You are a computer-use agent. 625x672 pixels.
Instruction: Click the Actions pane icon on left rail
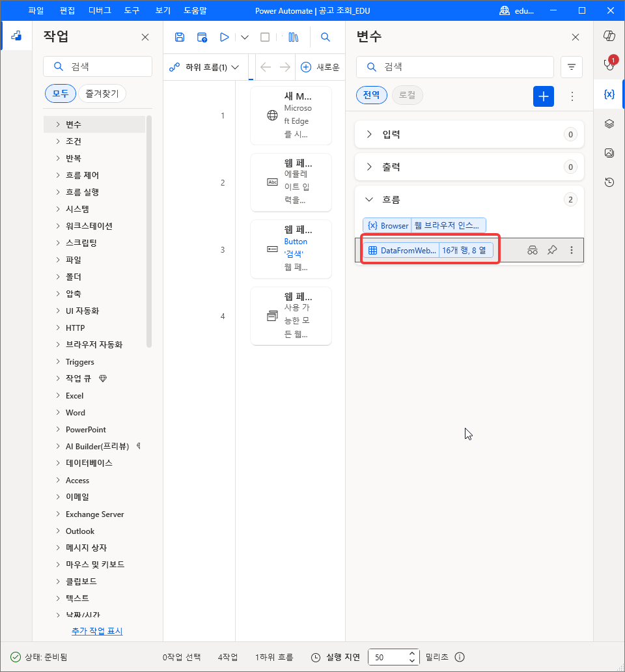click(x=16, y=36)
